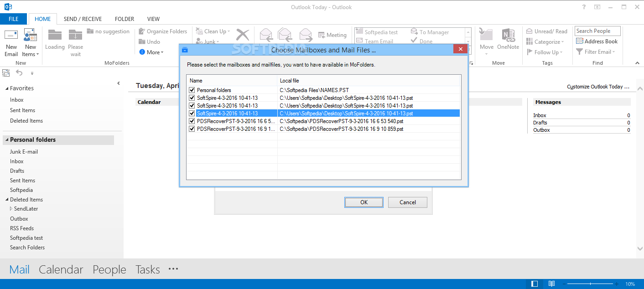The width and height of the screenshot is (644, 289).
Task: Open the FILE tab
Action: pos(14,19)
